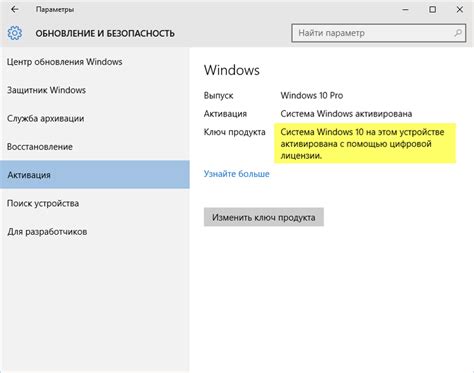This screenshot has height=373, width=474.
Task: Click the 'Выпуск' label
Action: coord(218,95)
